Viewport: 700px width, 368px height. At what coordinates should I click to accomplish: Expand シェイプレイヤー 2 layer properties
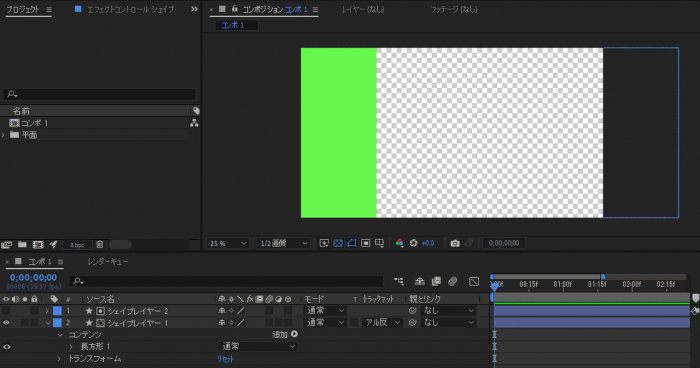[47, 311]
